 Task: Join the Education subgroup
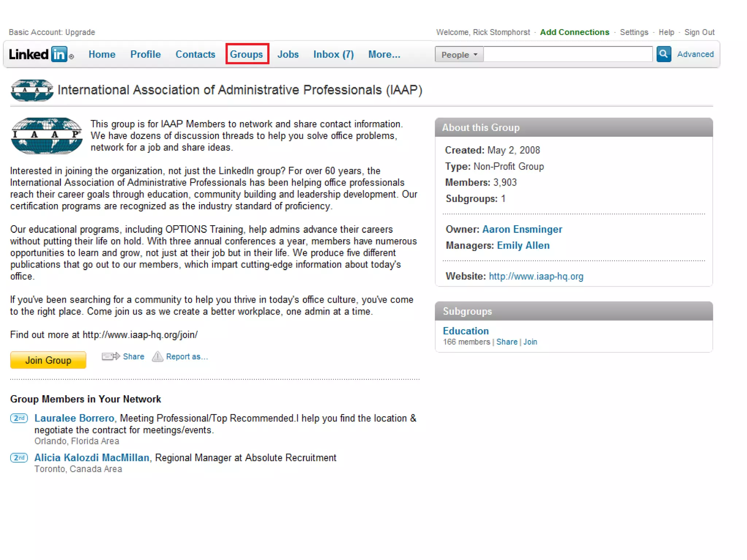tap(530, 342)
